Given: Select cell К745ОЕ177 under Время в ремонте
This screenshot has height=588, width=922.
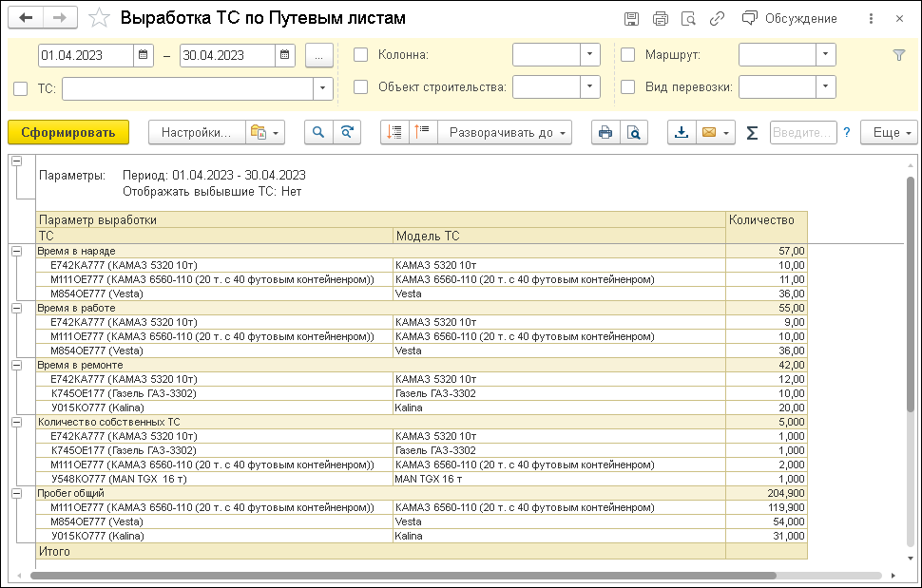Looking at the screenshot, I should pos(215,393).
